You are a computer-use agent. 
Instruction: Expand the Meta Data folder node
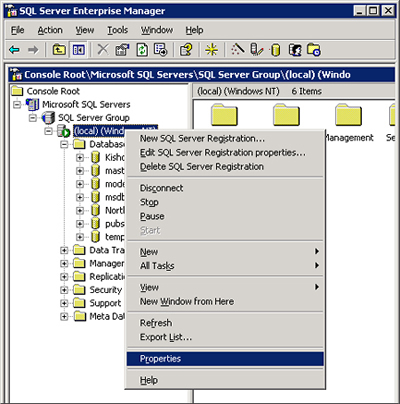pos(64,316)
